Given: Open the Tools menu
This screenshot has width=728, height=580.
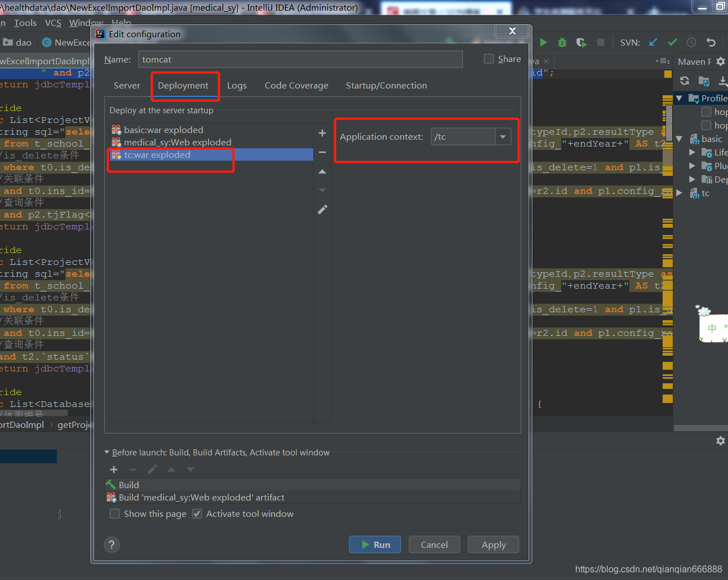Looking at the screenshot, I should click(x=25, y=23).
